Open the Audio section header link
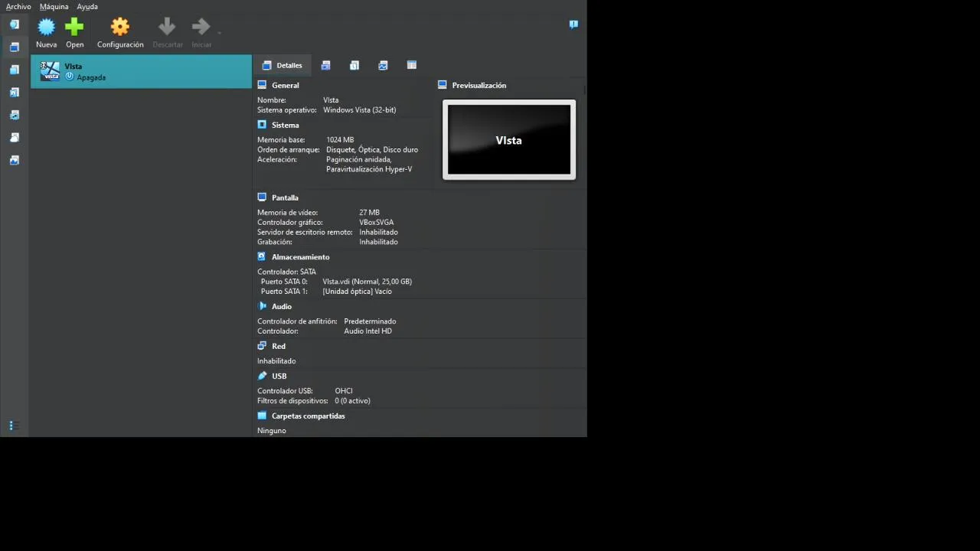Viewport: 980px width, 551px height. pyautogui.click(x=282, y=306)
